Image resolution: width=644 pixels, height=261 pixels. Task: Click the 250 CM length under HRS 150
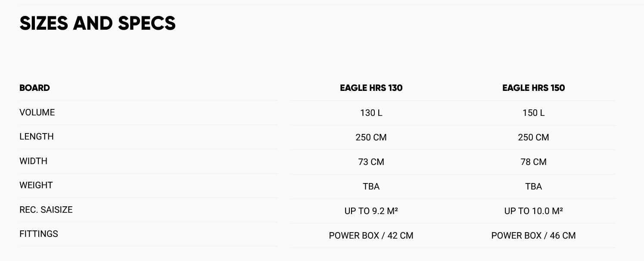point(533,137)
